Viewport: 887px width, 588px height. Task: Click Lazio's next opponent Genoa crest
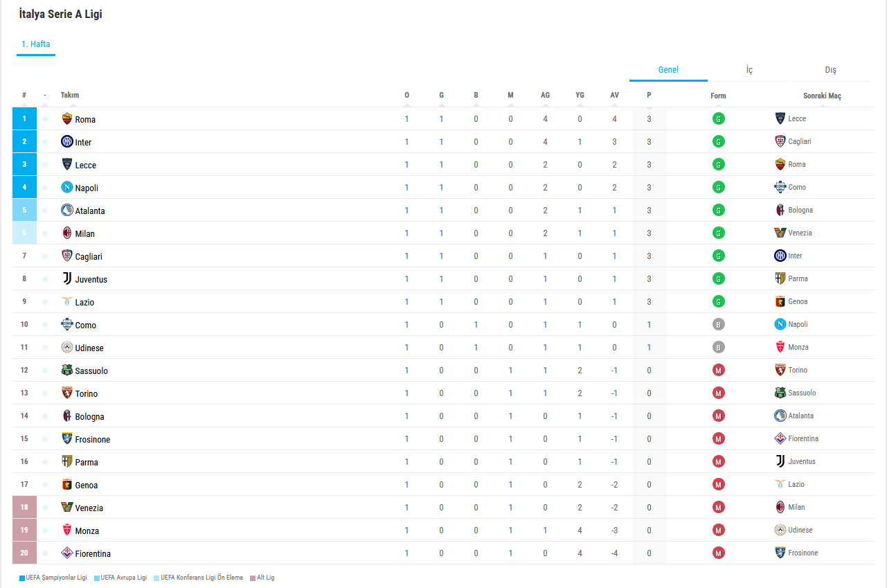click(780, 301)
